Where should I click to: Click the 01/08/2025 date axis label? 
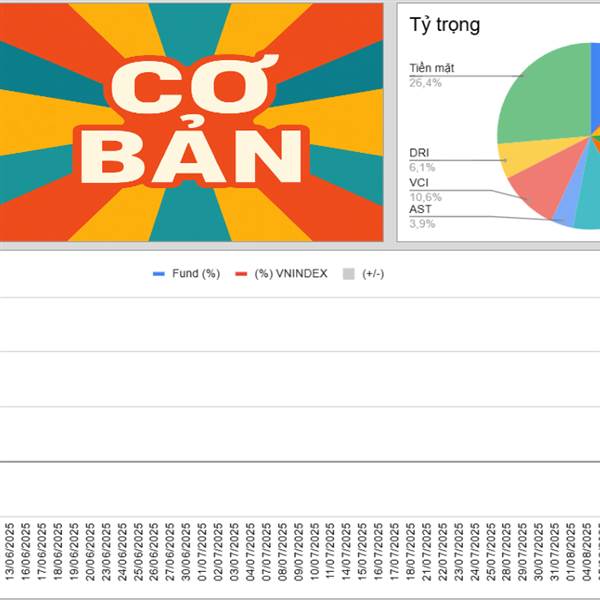tap(571, 552)
